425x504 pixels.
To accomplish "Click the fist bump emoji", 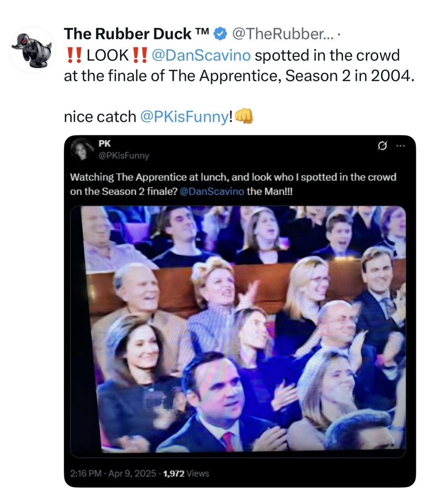I will (244, 116).
